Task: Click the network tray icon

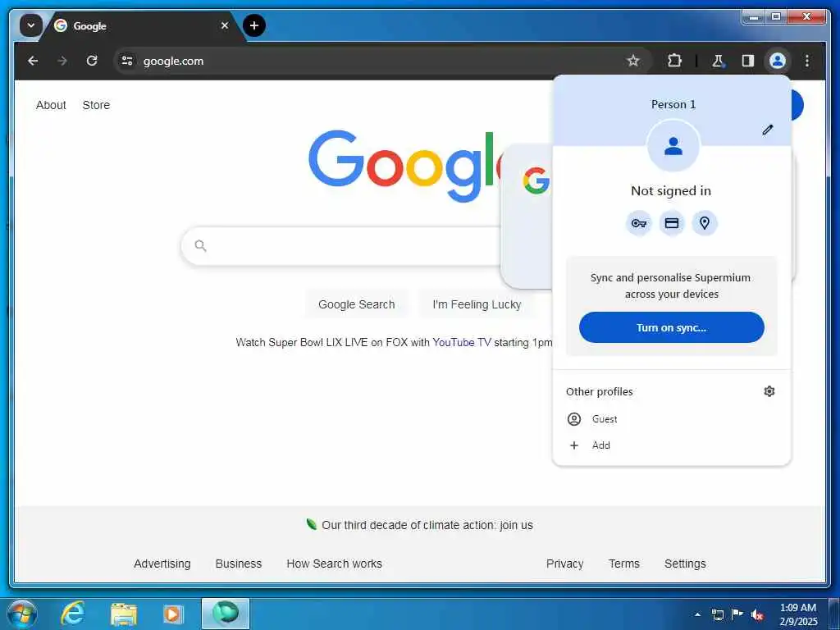Action: coord(718,614)
